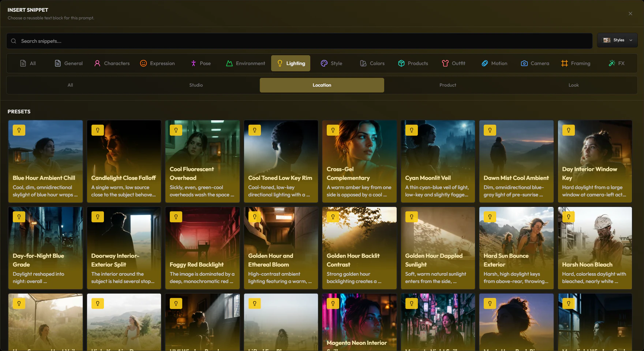
Task: Click the General category page icon
Action: (58, 63)
